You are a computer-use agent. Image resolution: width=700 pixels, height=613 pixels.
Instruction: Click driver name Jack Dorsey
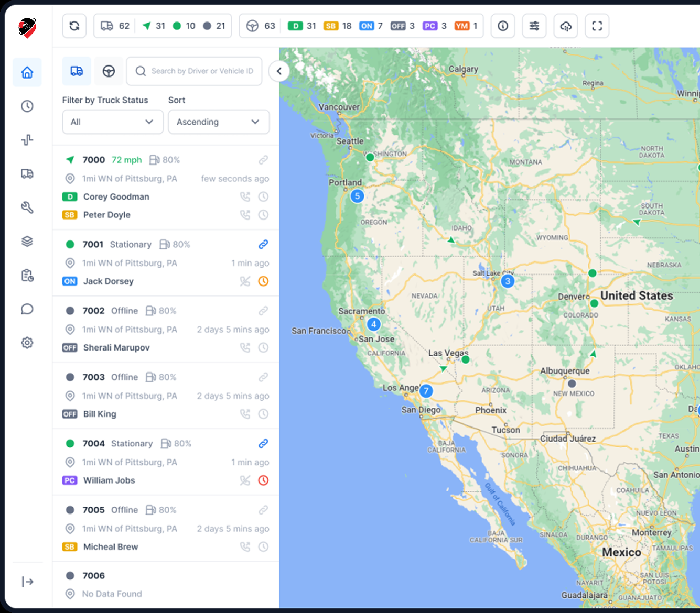coord(109,281)
